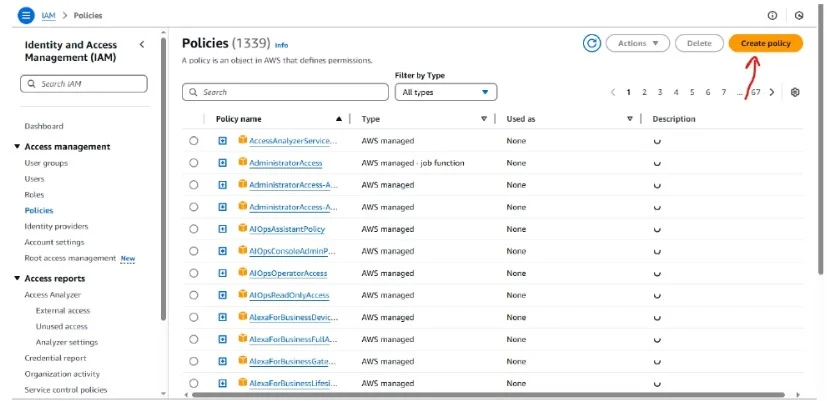The image size is (833, 401).
Task: Click the IAM breadcrumb link
Action: 48,16
